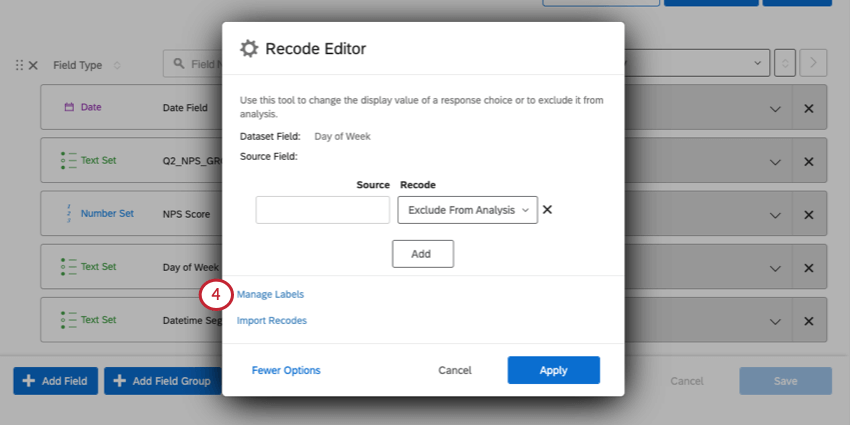Click the Recode Editor gear icon

(x=249, y=49)
